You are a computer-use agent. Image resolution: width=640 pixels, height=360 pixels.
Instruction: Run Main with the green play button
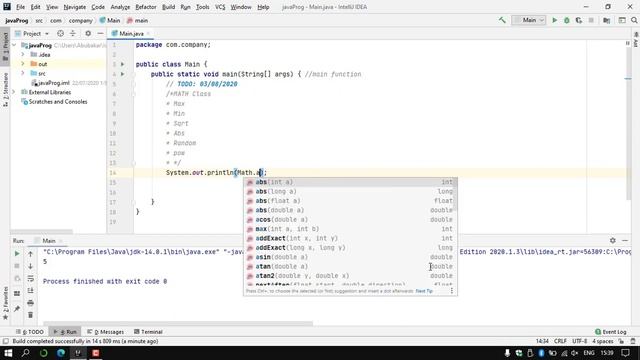point(554,20)
